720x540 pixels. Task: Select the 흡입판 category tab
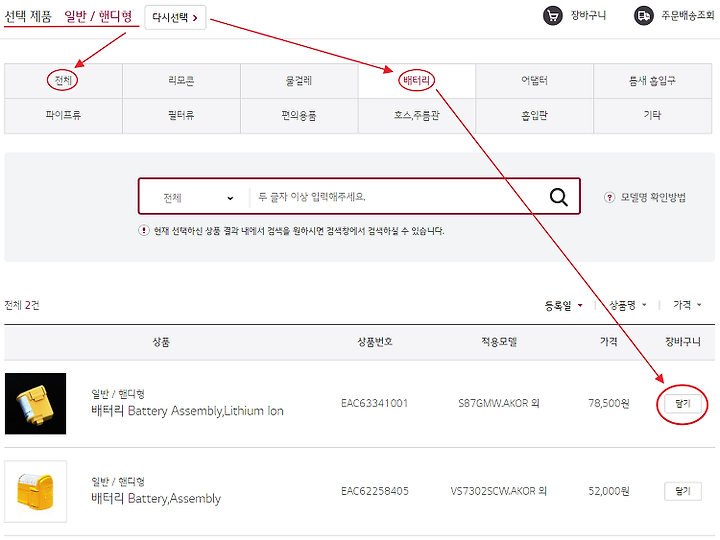[534, 115]
